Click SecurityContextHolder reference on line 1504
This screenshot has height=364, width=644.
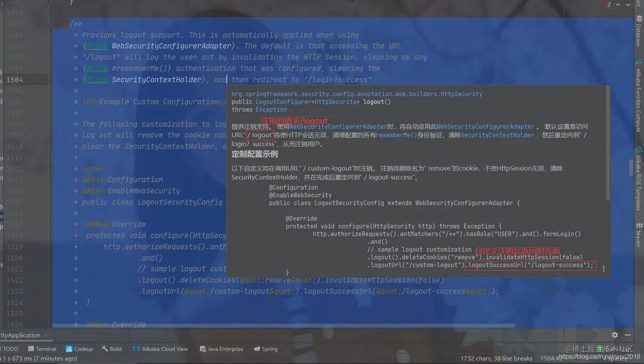(156, 80)
